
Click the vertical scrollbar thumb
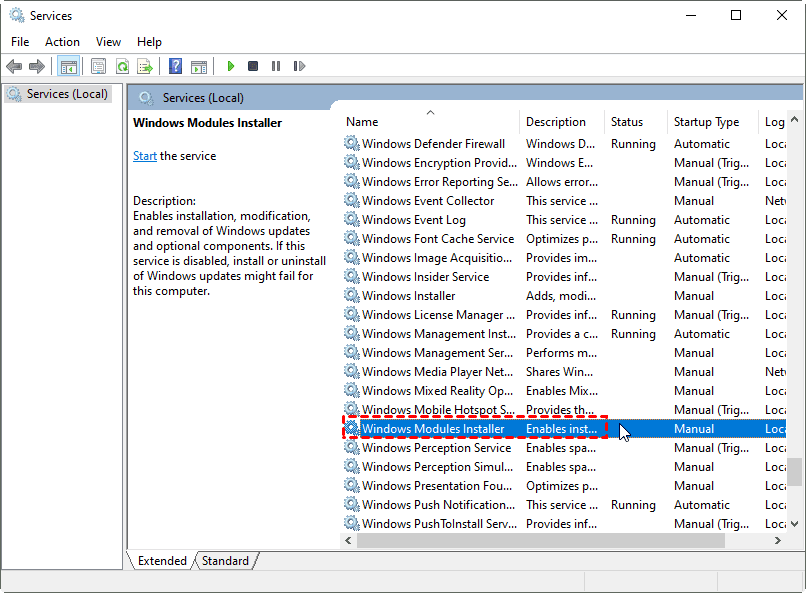pos(794,472)
